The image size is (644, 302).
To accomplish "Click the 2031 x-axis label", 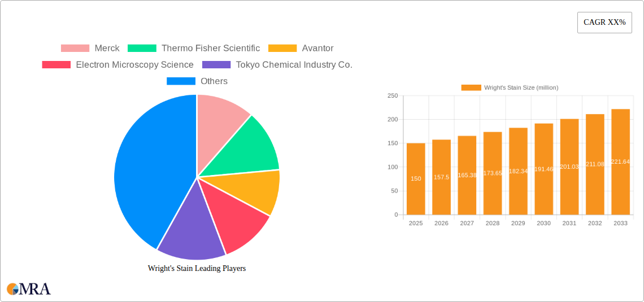I will pyautogui.click(x=569, y=223).
